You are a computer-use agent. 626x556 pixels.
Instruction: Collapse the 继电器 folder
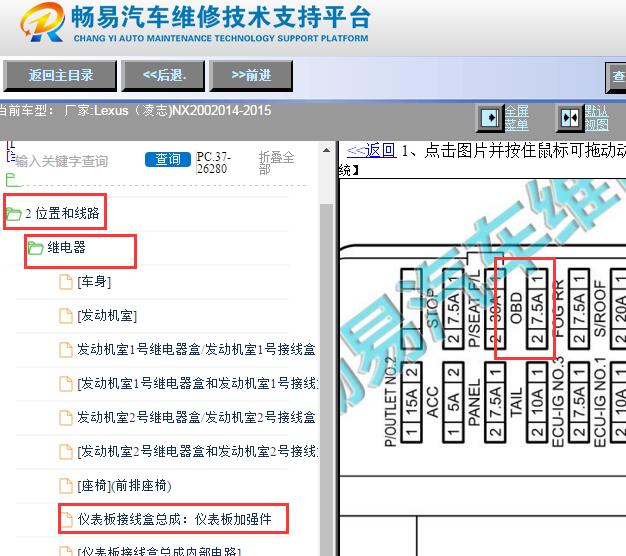click(x=57, y=247)
